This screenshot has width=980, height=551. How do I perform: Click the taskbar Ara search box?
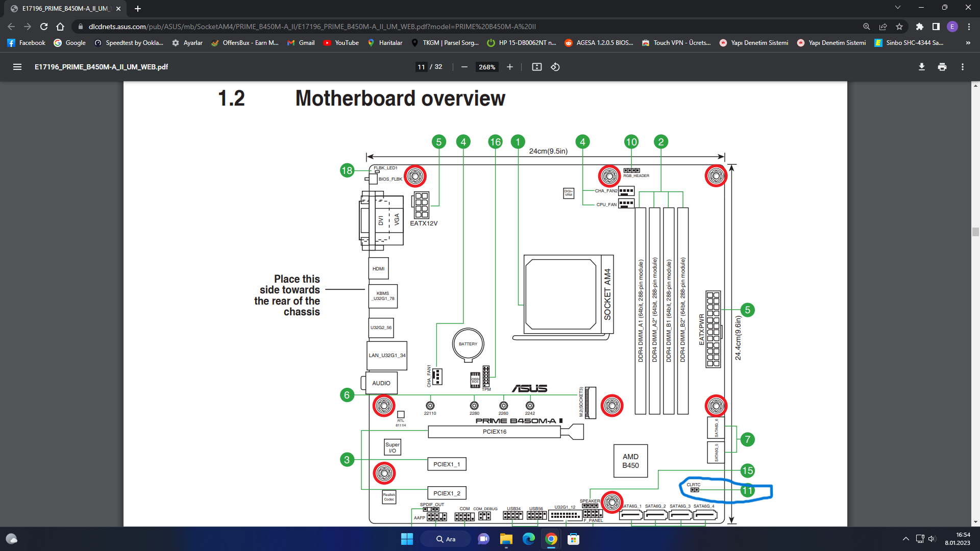[446, 539]
